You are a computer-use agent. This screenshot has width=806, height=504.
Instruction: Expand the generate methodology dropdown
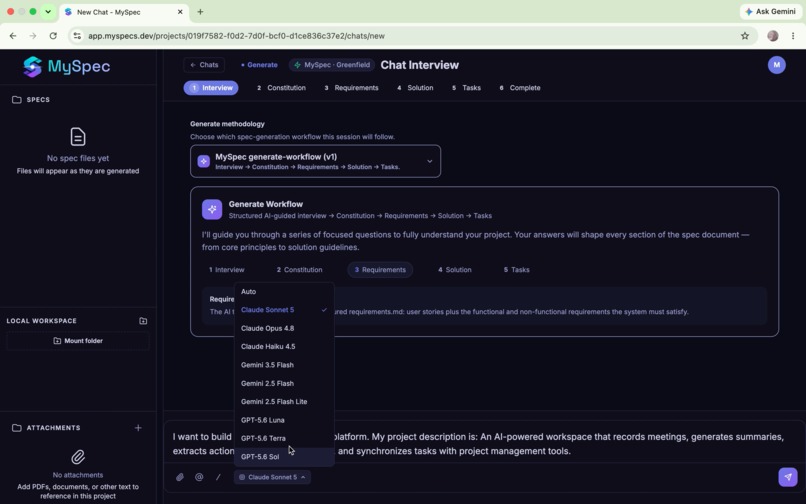[x=315, y=161]
